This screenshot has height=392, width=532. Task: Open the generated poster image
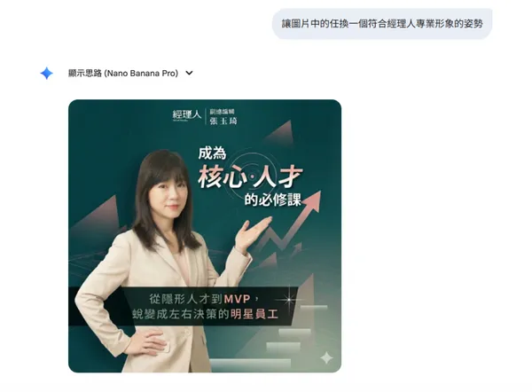[205, 236]
